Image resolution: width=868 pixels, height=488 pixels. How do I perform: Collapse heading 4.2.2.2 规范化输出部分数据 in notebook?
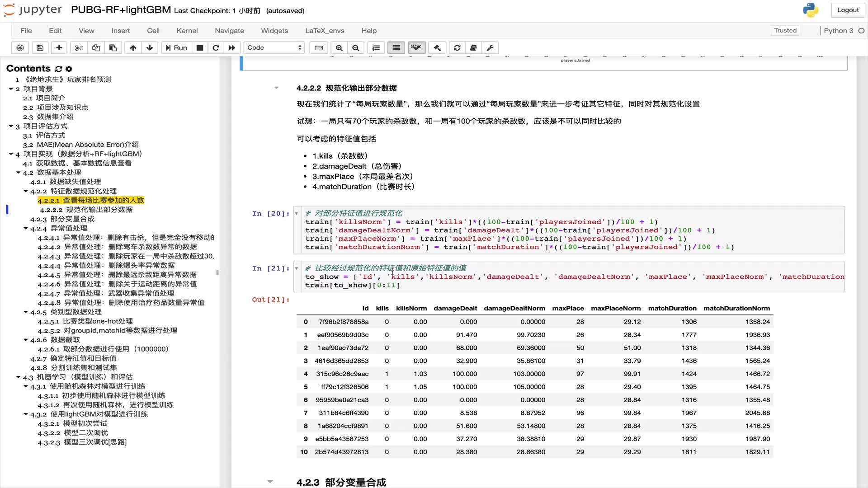point(276,88)
